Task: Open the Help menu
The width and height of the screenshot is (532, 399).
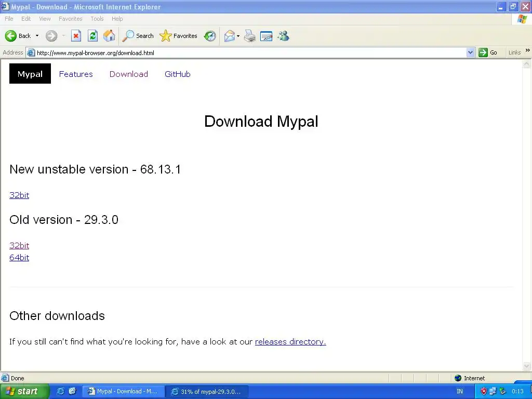Action: tap(117, 19)
